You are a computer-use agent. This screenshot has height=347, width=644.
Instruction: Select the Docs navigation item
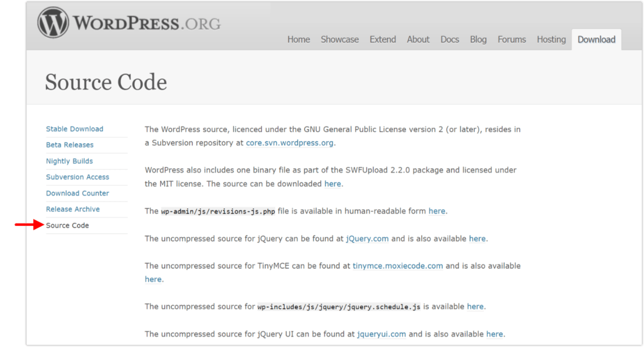coord(450,39)
